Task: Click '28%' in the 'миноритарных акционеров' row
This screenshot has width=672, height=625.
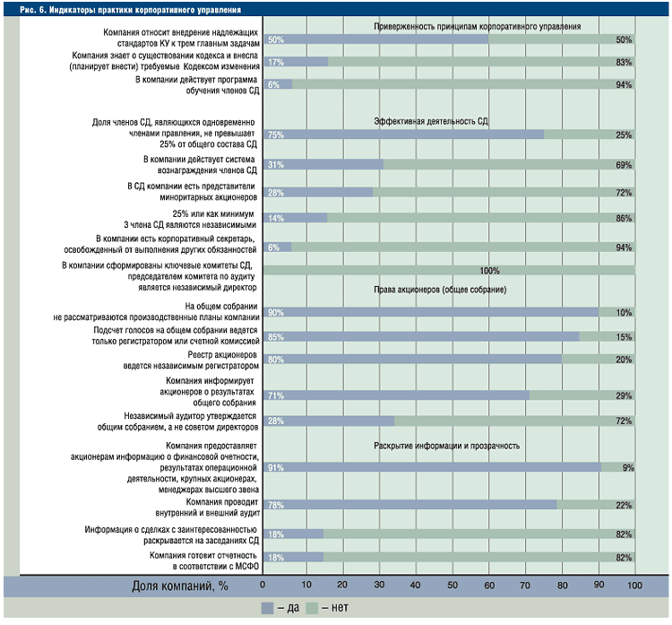Action: tap(276, 193)
